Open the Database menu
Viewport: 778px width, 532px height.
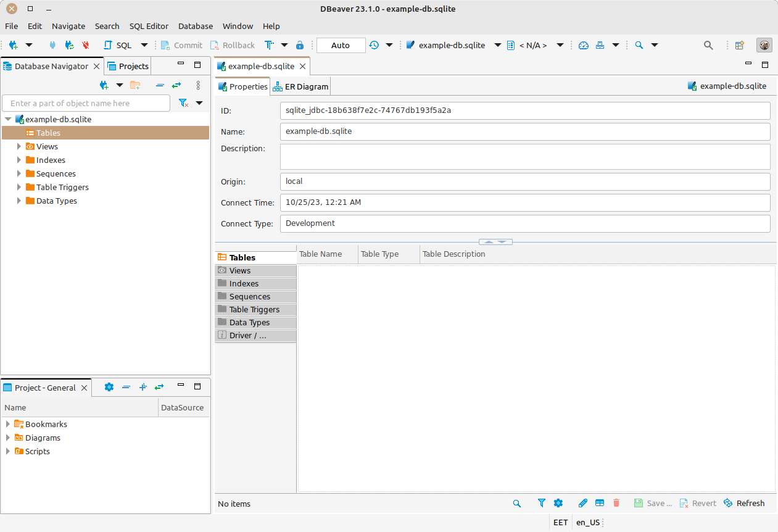(x=195, y=26)
